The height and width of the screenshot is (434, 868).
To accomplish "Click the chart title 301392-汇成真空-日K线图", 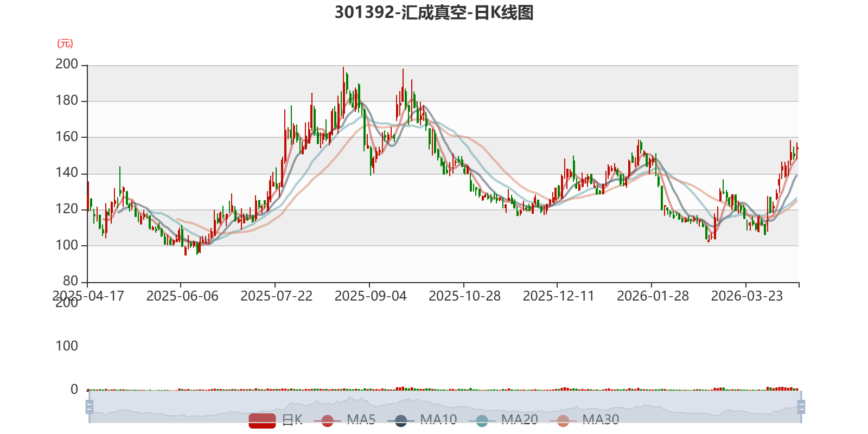I will pyautogui.click(x=434, y=12).
